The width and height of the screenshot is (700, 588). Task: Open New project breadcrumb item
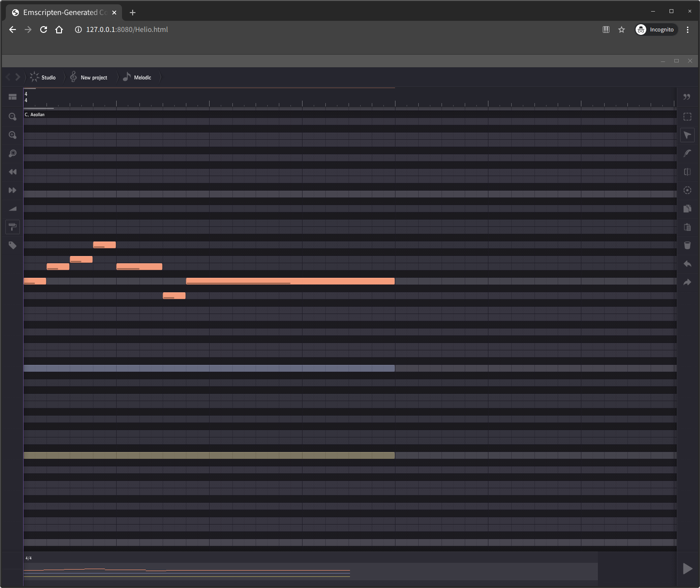(94, 77)
